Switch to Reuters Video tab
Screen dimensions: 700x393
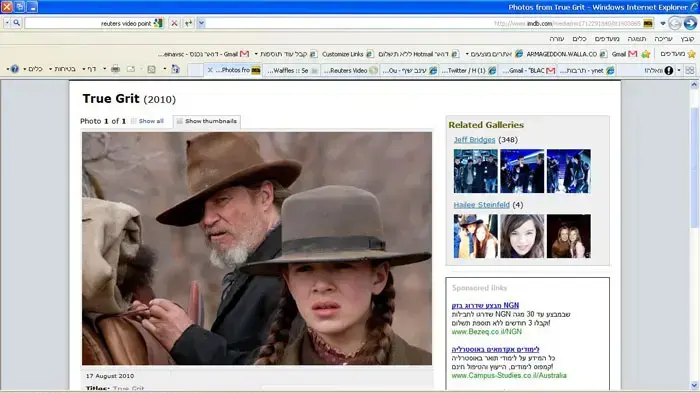350,70
